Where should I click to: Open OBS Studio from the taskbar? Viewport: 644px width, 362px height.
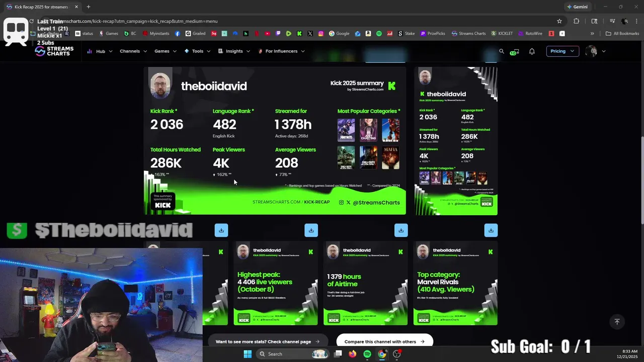coord(397,354)
